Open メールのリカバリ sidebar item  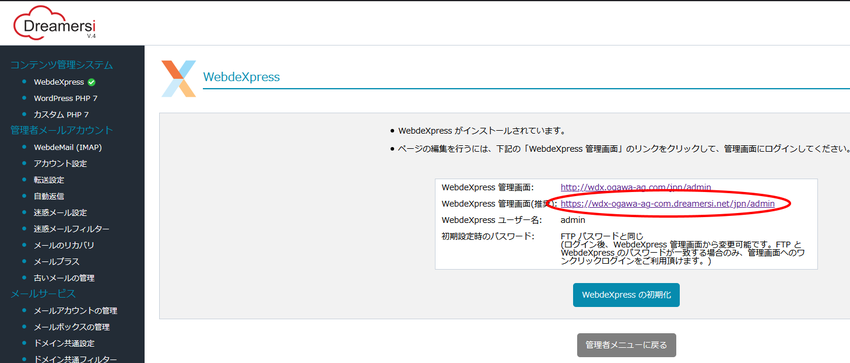coord(64,245)
